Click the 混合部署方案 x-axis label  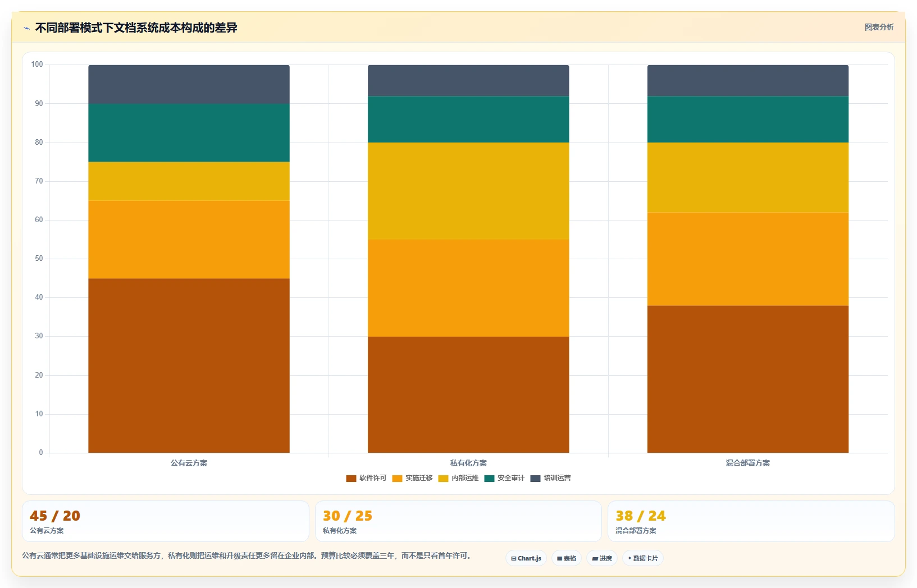coord(748,463)
